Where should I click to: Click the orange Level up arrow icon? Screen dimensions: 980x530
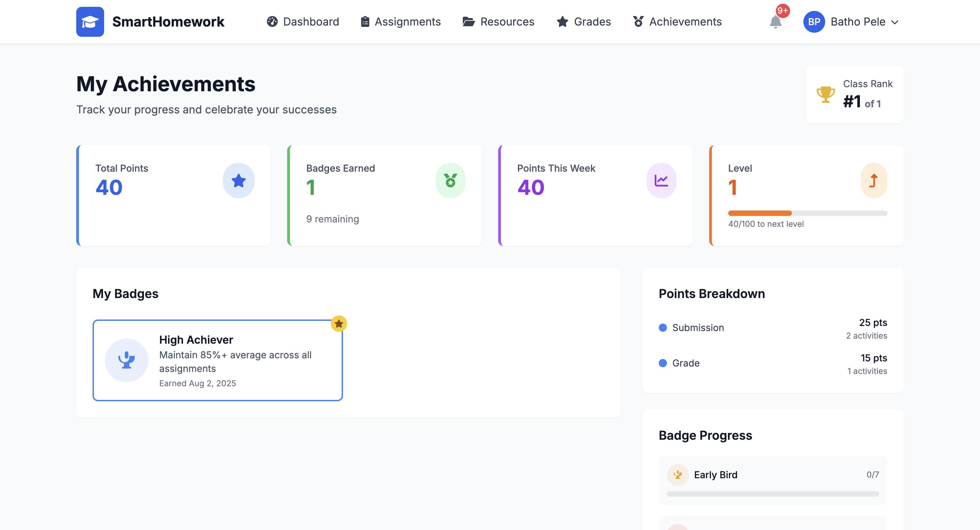(x=873, y=181)
